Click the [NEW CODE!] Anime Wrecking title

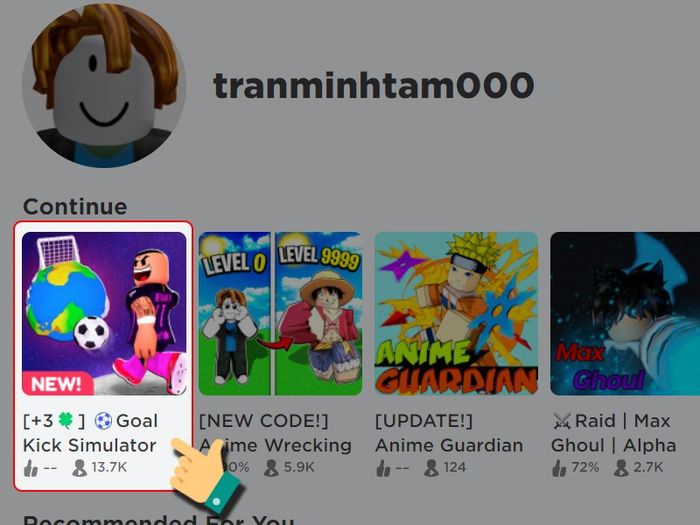275,433
